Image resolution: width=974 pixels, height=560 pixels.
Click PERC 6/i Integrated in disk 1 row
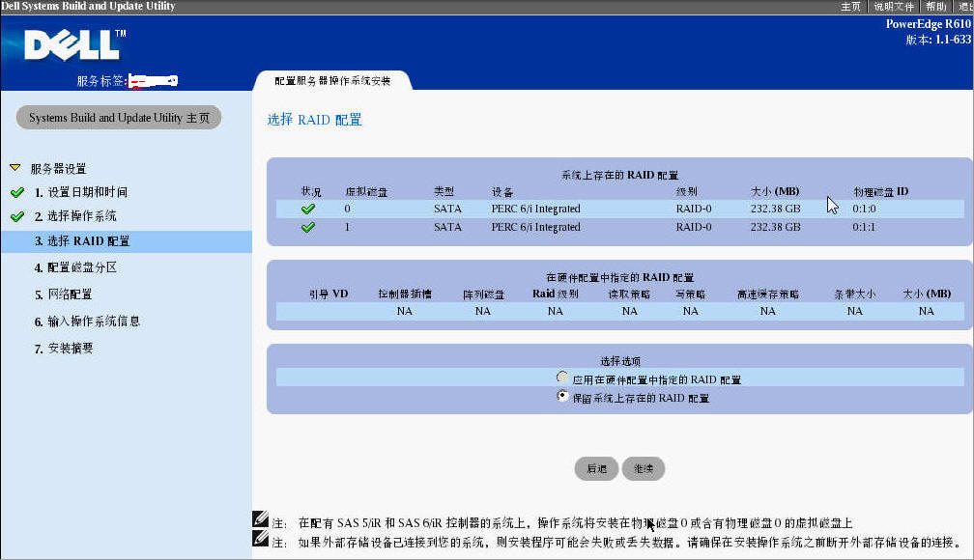tap(535, 227)
